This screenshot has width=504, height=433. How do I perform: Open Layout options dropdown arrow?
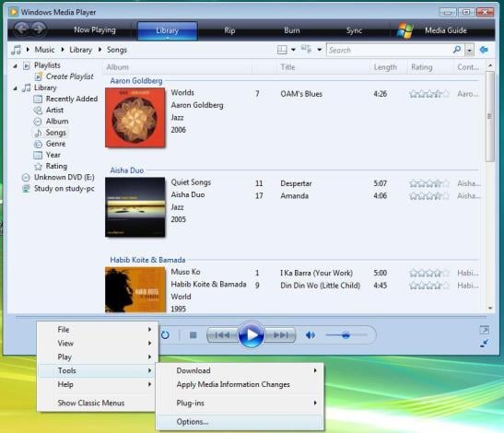(293, 50)
